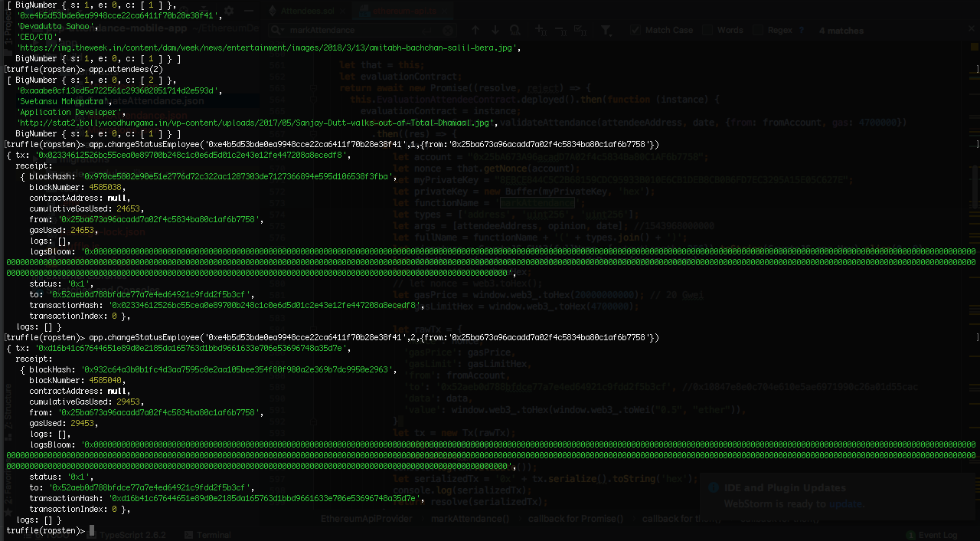Click the previous occurrence arrow in the search bar
Screen dimensions: 980x541
click(x=475, y=30)
